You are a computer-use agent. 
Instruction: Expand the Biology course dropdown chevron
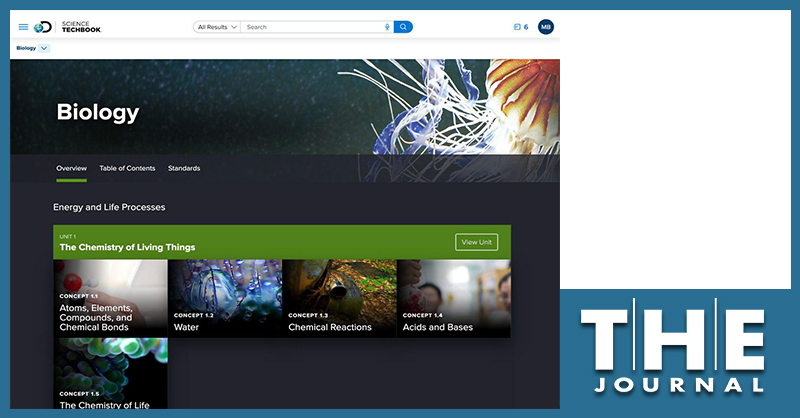[x=44, y=48]
